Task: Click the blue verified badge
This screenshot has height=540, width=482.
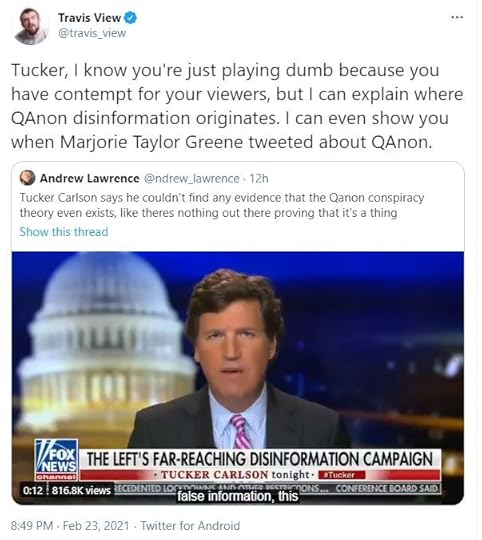Action: [130, 18]
